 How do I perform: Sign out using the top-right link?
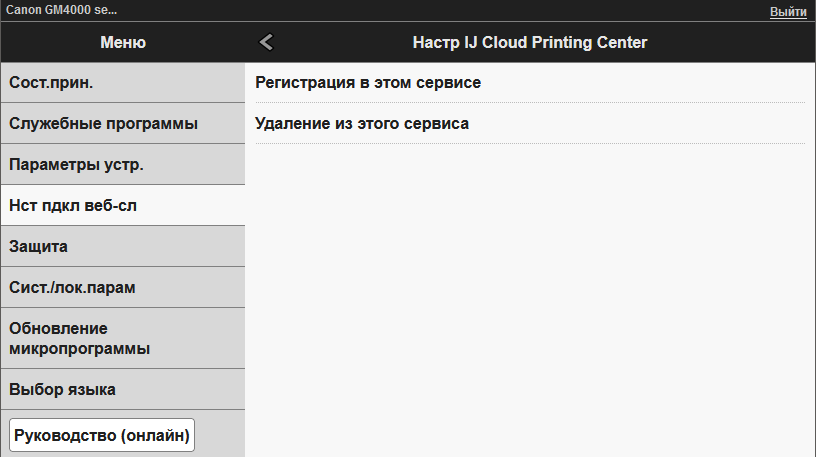pos(788,11)
